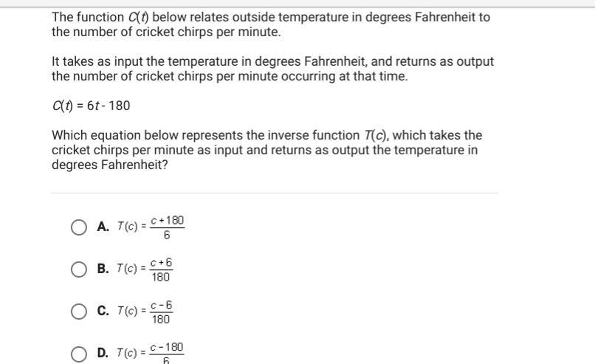
Task: Click the bold "A." option letter
Action: coord(103,227)
